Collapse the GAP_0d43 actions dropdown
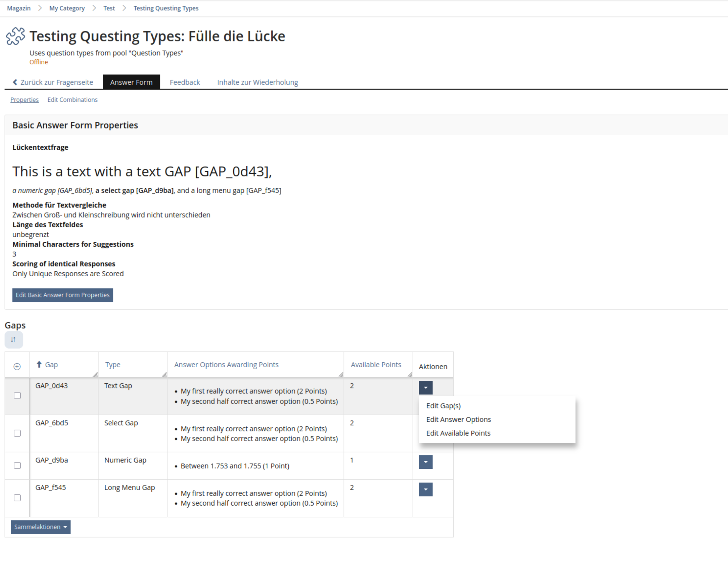 tap(425, 387)
